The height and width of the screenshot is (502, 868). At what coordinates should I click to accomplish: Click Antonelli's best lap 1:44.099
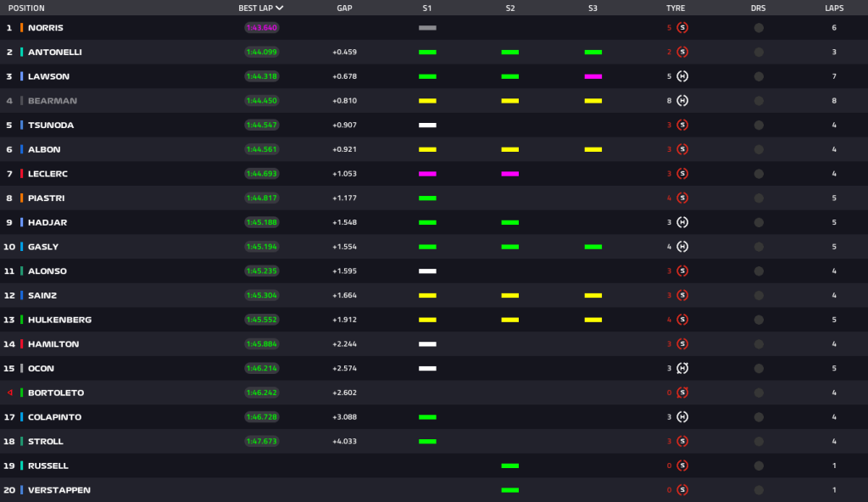262,52
